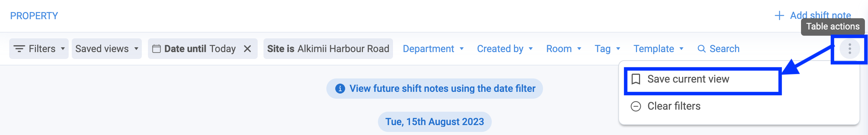Image resolution: width=868 pixels, height=135 pixels.
Task: Click the bookmark icon beside Save current view
Action: 636,79
